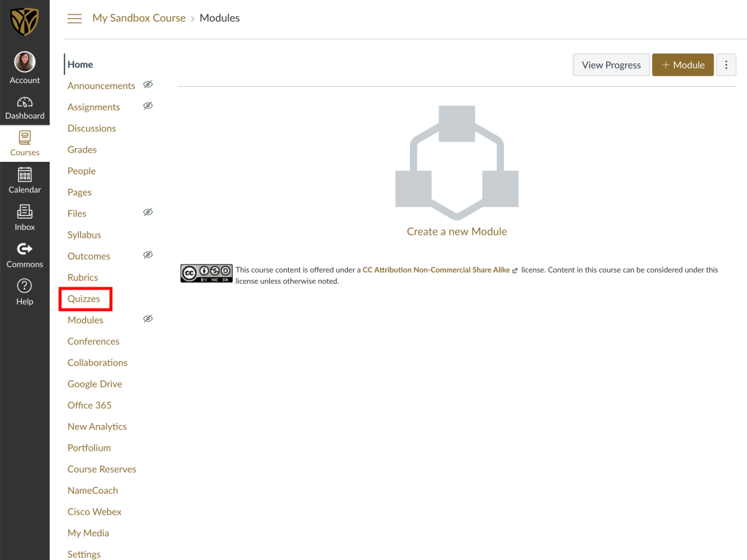747x560 pixels.
Task: Click hidden eye icon next to Files
Action: [148, 212]
